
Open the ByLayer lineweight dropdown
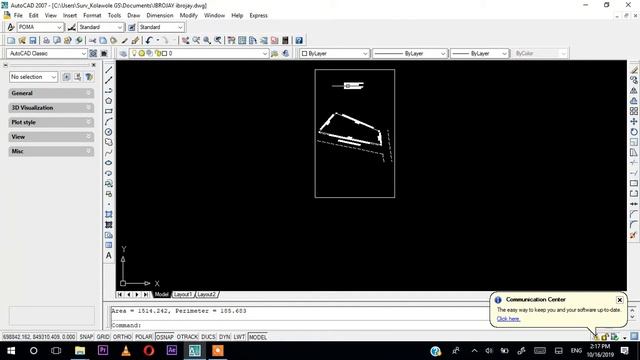480,53
